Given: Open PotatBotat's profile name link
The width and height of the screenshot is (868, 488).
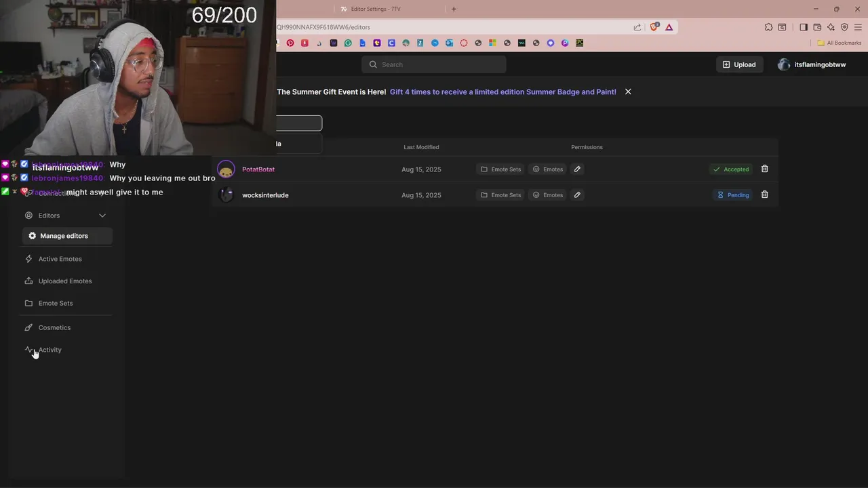Looking at the screenshot, I should [258, 169].
